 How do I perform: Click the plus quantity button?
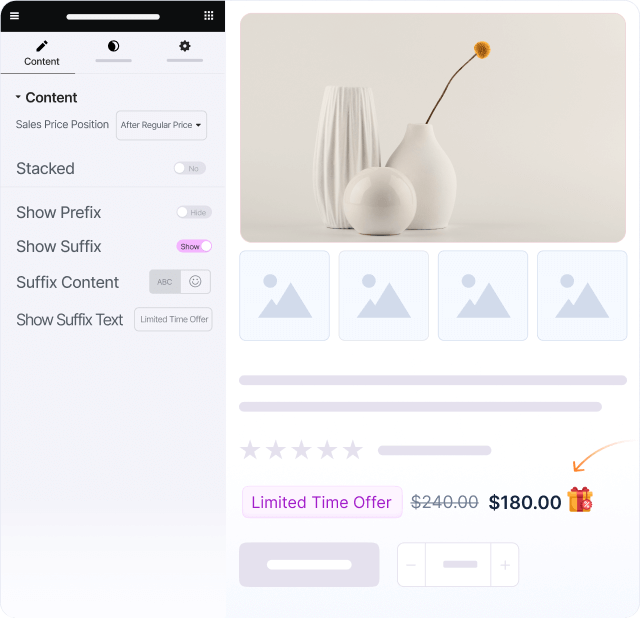coord(505,565)
